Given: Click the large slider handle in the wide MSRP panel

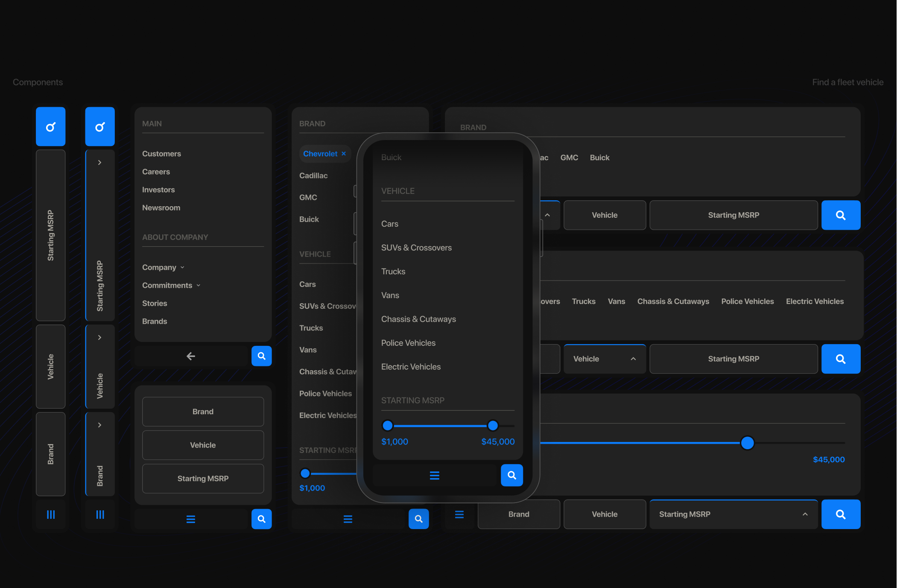Looking at the screenshot, I should (x=747, y=443).
